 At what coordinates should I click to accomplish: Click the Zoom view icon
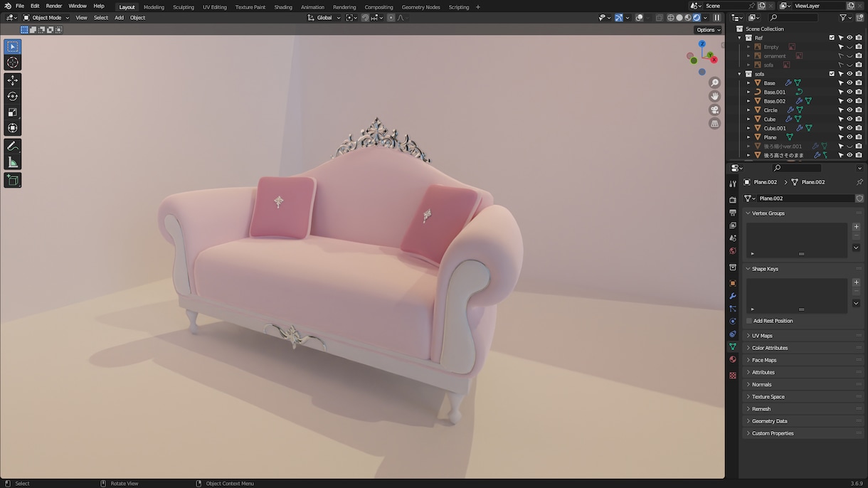pos(715,83)
